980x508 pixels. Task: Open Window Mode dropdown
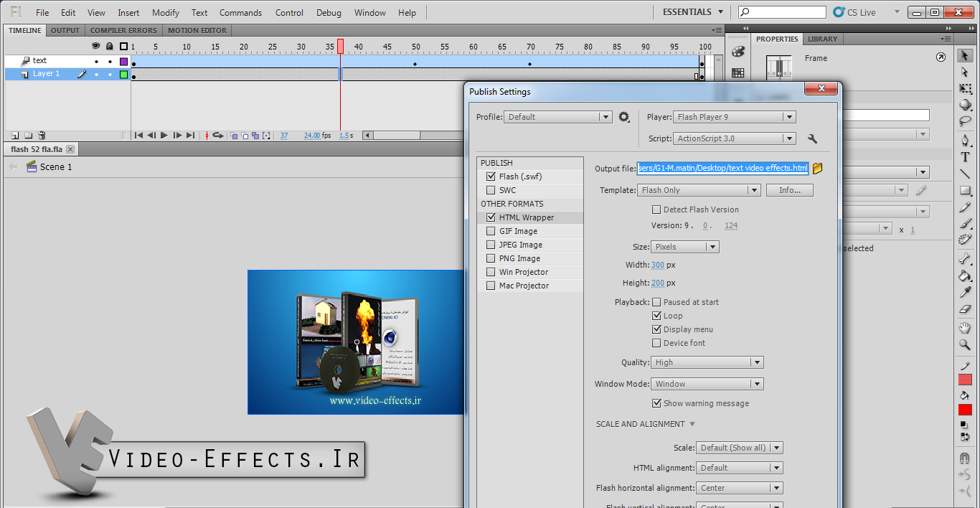pyautogui.click(x=707, y=384)
